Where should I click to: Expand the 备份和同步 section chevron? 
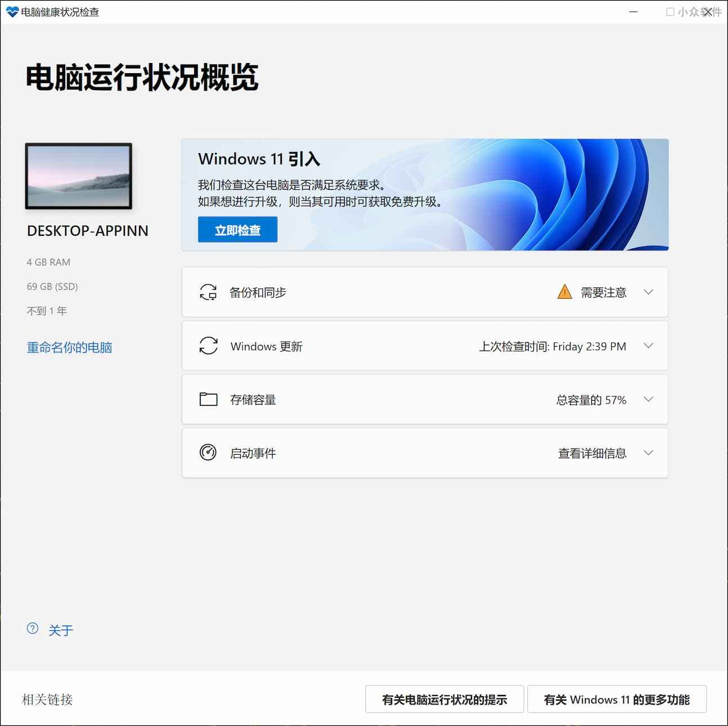[x=648, y=292]
